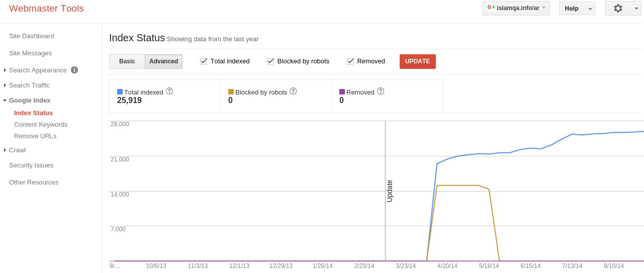644x273 pixels.
Task: Click the 5/18/14 date label
Action: 489,266
